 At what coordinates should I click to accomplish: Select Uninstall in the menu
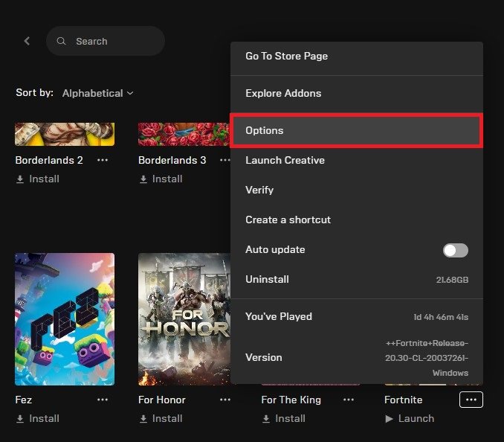(x=357, y=279)
